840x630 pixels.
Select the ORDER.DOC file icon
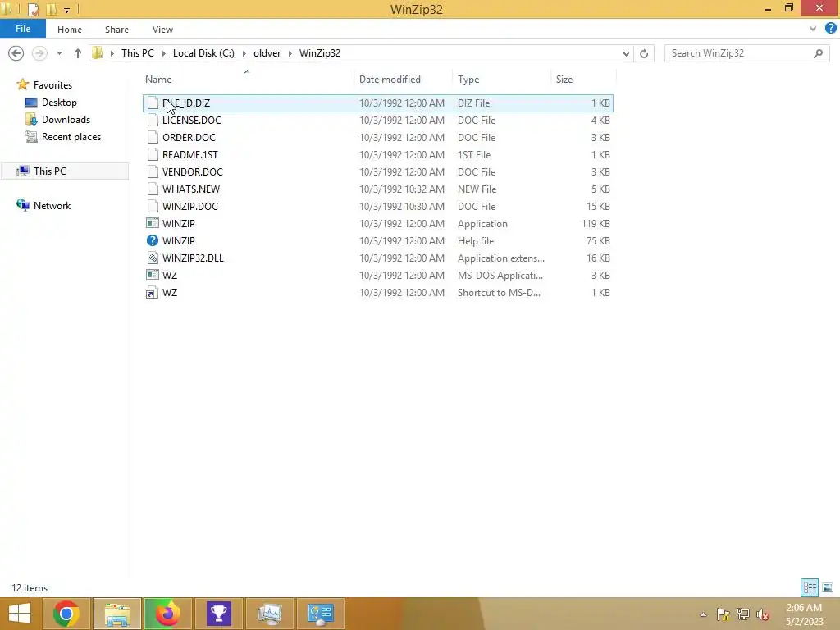coord(153,137)
